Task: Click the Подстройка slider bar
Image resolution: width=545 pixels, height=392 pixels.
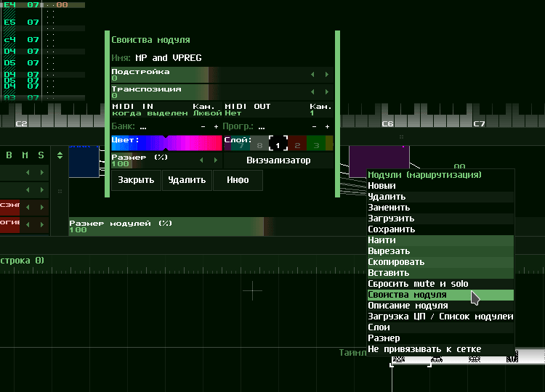Action: [x=222, y=75]
